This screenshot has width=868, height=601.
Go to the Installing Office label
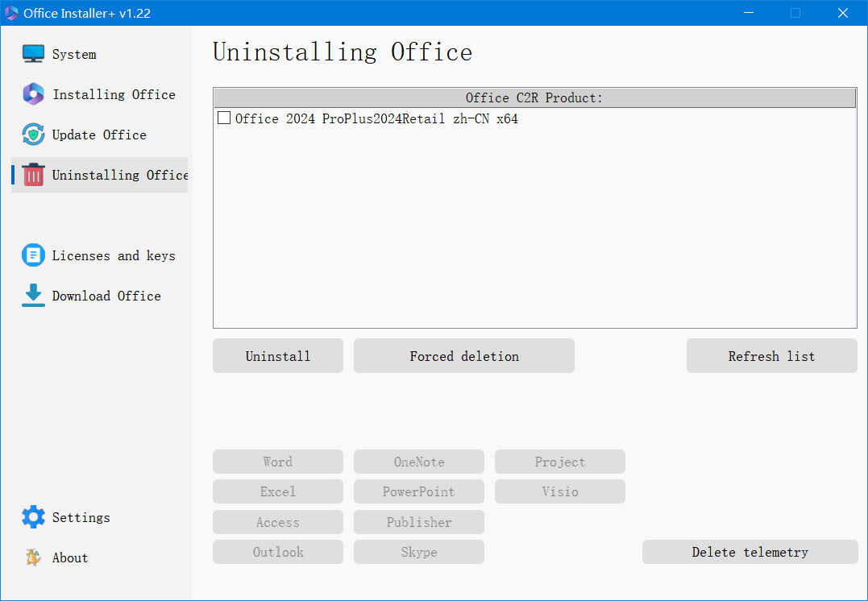(114, 94)
